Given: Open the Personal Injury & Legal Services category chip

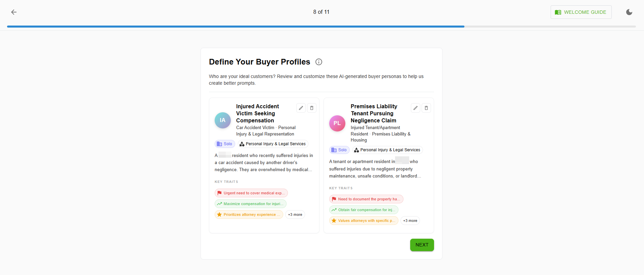Looking at the screenshot, I should 273,144.
